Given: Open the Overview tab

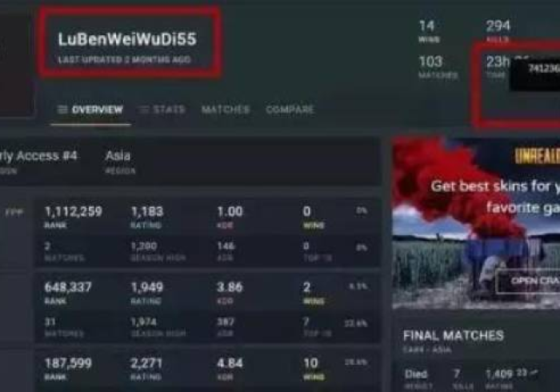Looking at the screenshot, I should [x=90, y=110].
